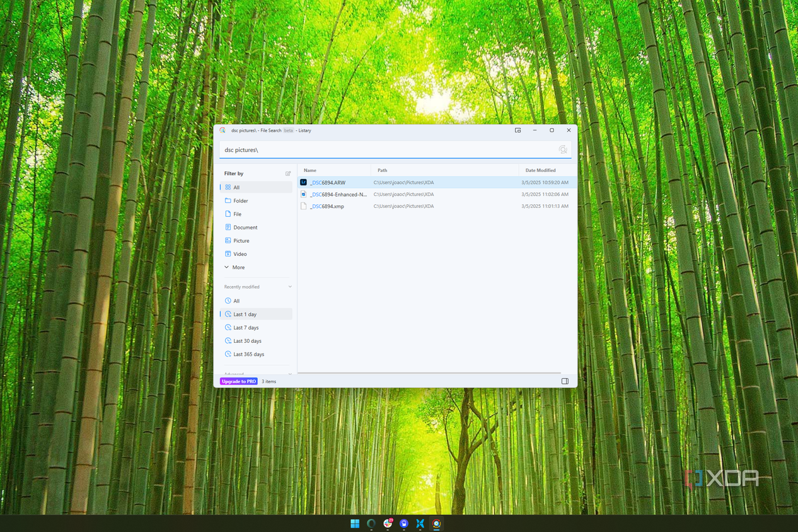
Task: Close the Listary File Search window
Action: 569,130
